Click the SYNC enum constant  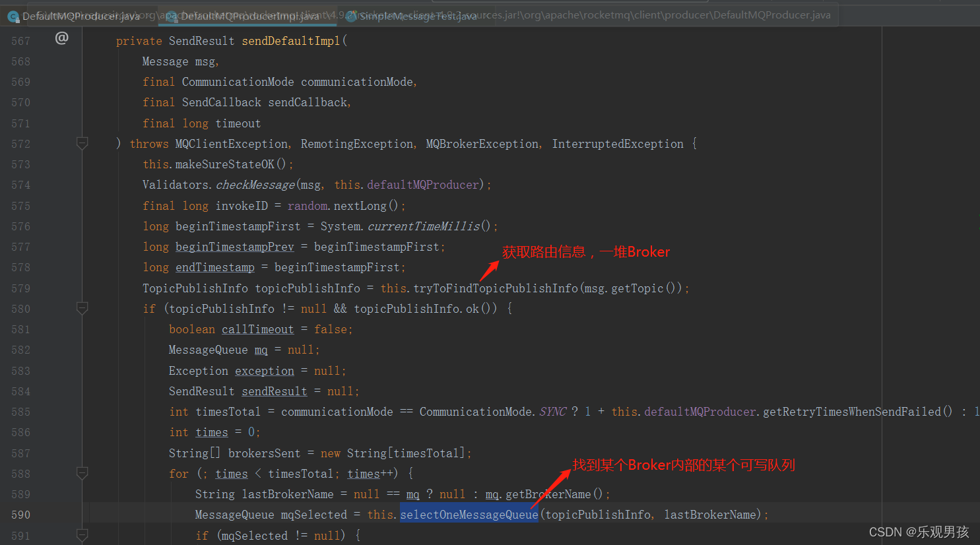click(553, 412)
